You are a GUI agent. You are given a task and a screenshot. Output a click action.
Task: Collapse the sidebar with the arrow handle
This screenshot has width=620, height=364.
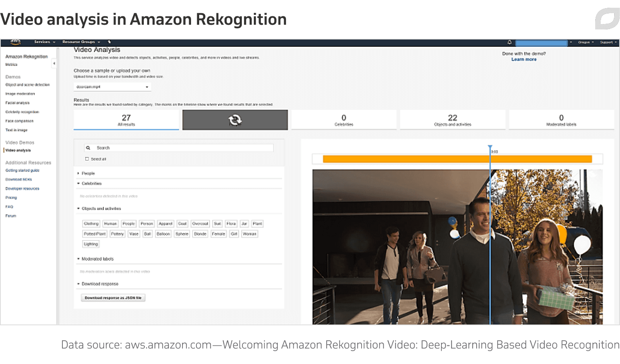[54, 63]
